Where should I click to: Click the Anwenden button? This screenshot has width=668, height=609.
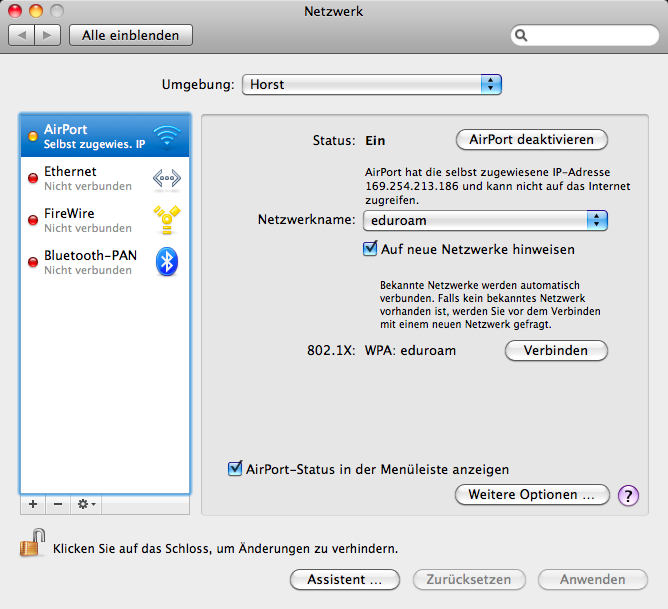[x=593, y=580]
